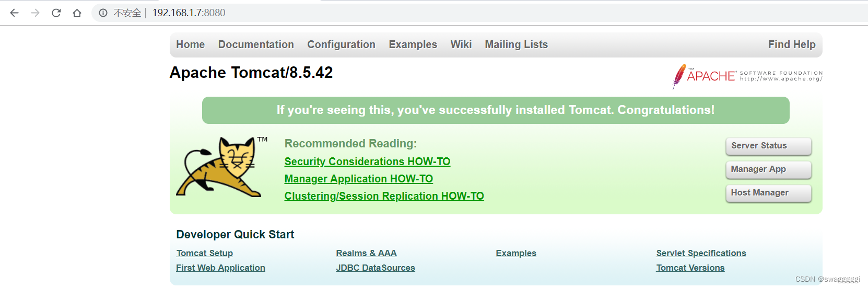
Task: Open the Home nav item
Action: click(190, 45)
